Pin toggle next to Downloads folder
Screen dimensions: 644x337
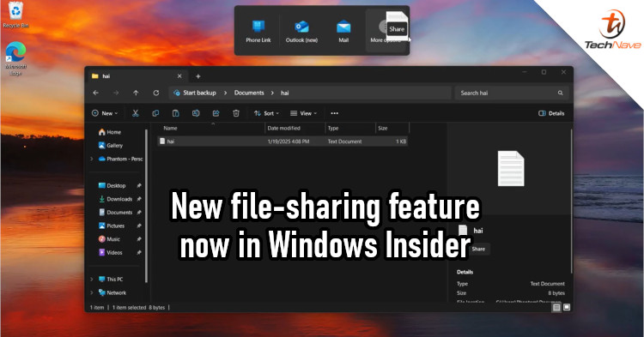[139, 199]
